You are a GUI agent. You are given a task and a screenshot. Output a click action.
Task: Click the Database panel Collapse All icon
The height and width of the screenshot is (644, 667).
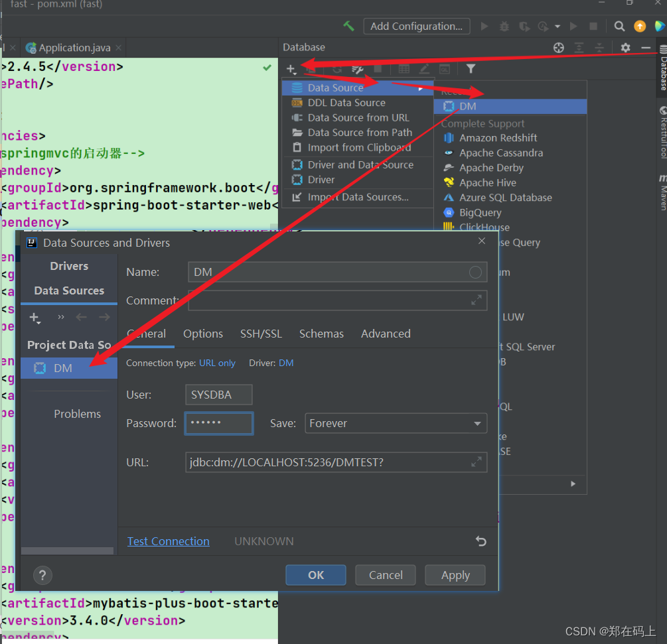pyautogui.click(x=599, y=48)
